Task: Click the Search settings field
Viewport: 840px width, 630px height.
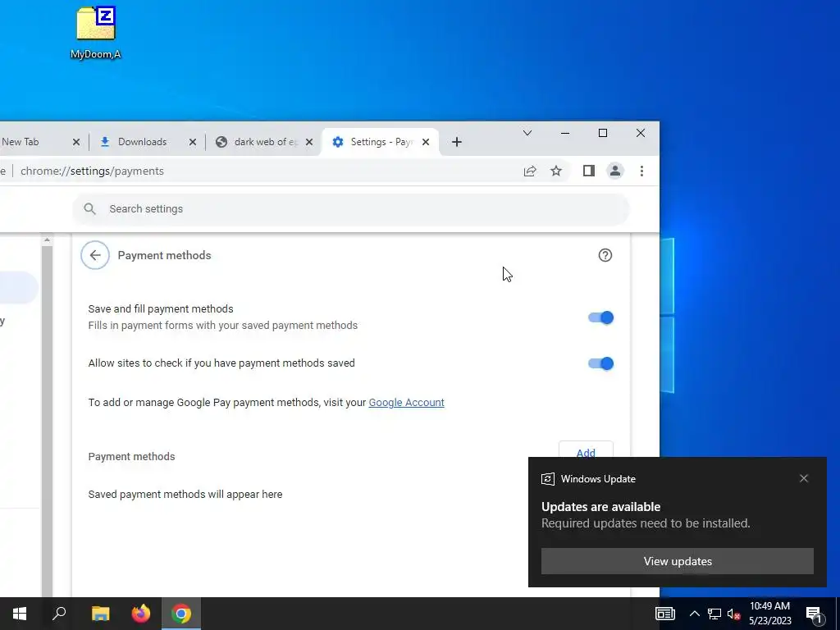Action: [351, 209]
